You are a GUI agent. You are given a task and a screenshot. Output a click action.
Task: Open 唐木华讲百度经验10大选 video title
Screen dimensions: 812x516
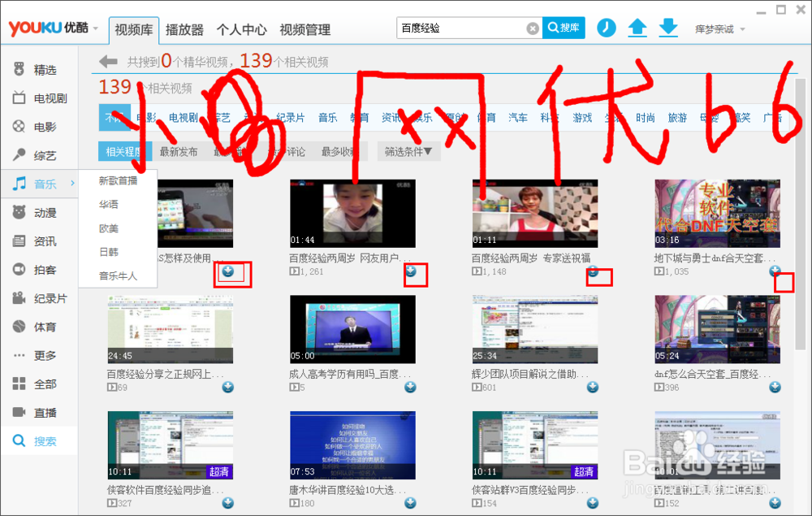click(x=349, y=489)
